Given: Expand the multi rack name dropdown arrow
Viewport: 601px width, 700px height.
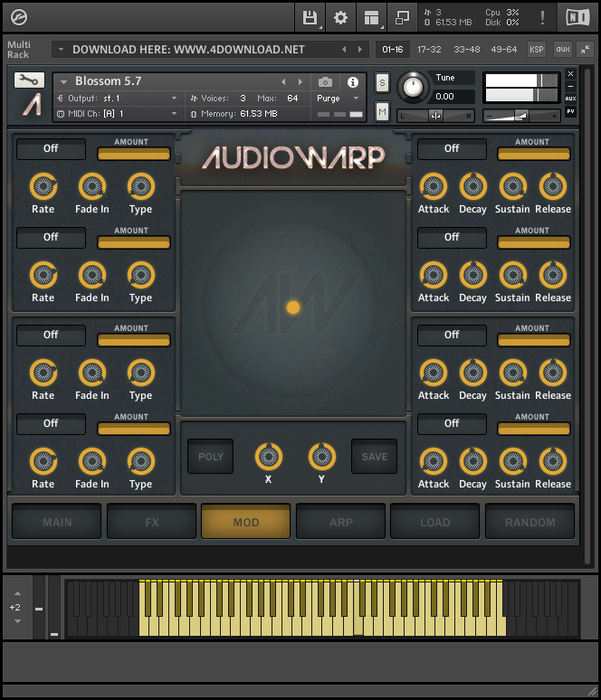Looking at the screenshot, I should click(x=62, y=49).
